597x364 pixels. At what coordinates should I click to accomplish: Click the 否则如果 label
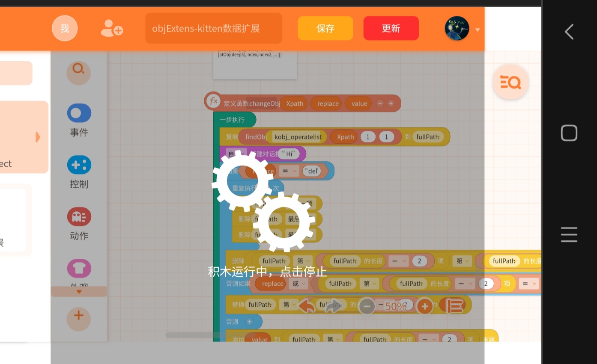point(239,284)
